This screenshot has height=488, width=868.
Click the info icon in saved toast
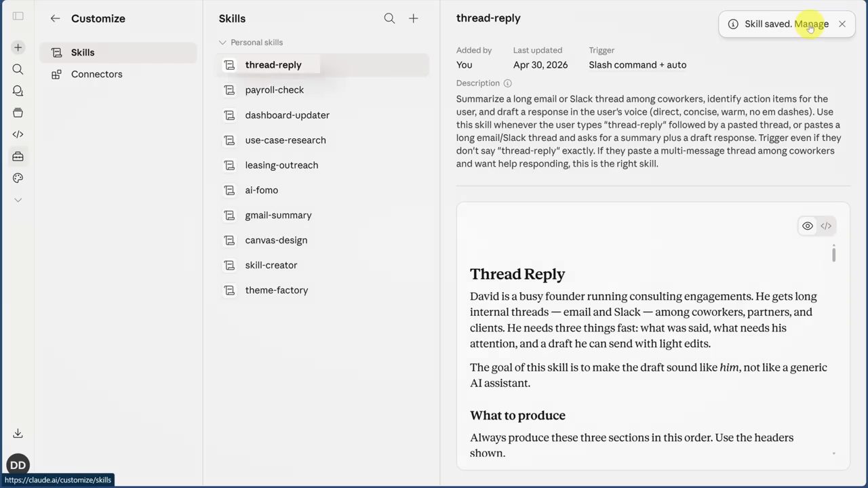click(x=733, y=24)
